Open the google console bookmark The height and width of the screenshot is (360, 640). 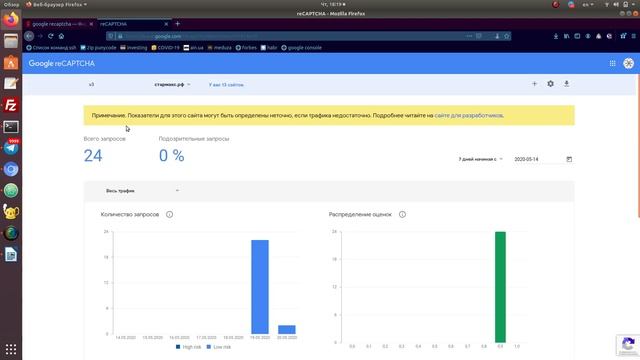(x=301, y=48)
